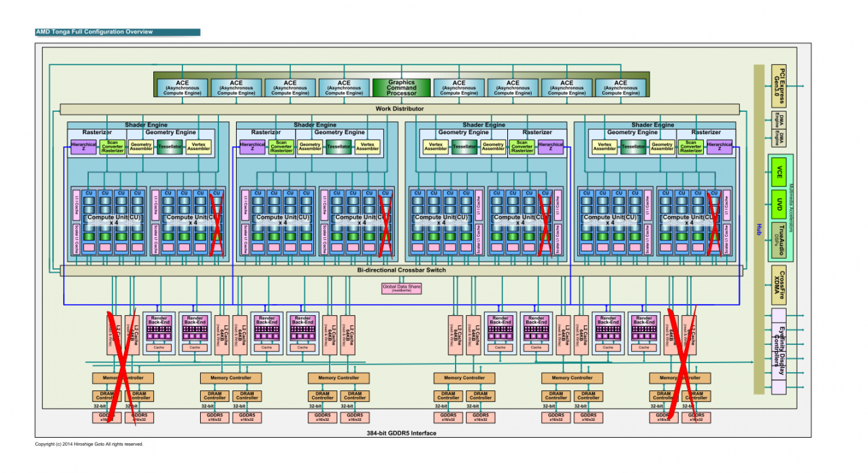
Task: Click the Multimedia Accelerators label
Action: click(x=791, y=208)
